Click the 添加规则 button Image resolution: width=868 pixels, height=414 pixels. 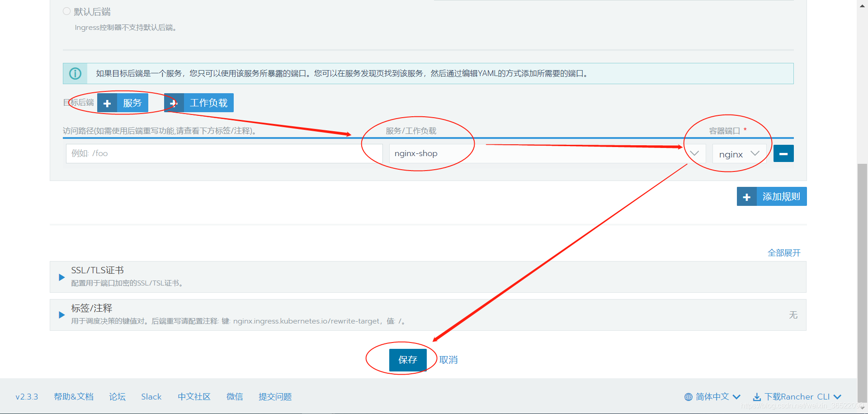pos(772,196)
